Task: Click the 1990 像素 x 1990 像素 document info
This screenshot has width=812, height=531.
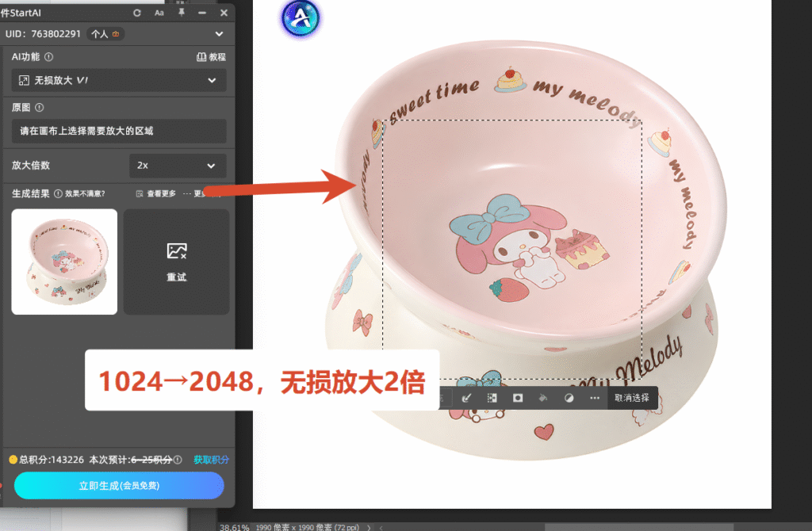Action: point(307,527)
